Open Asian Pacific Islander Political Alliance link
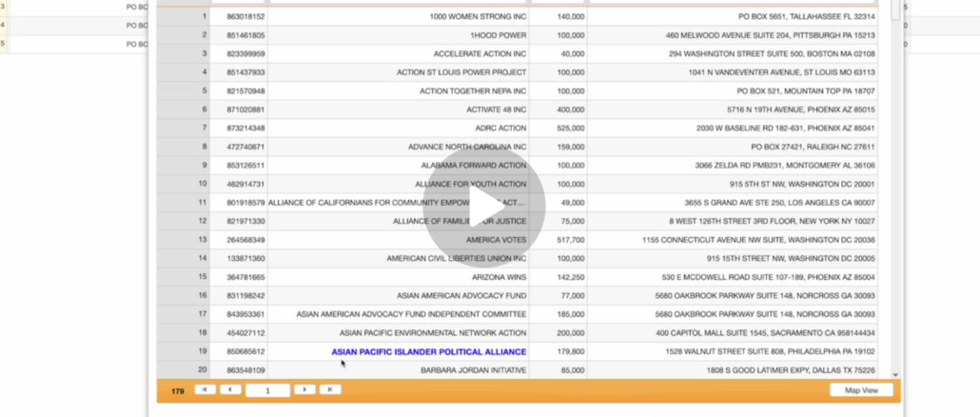This screenshot has width=980, height=417. tap(428, 351)
